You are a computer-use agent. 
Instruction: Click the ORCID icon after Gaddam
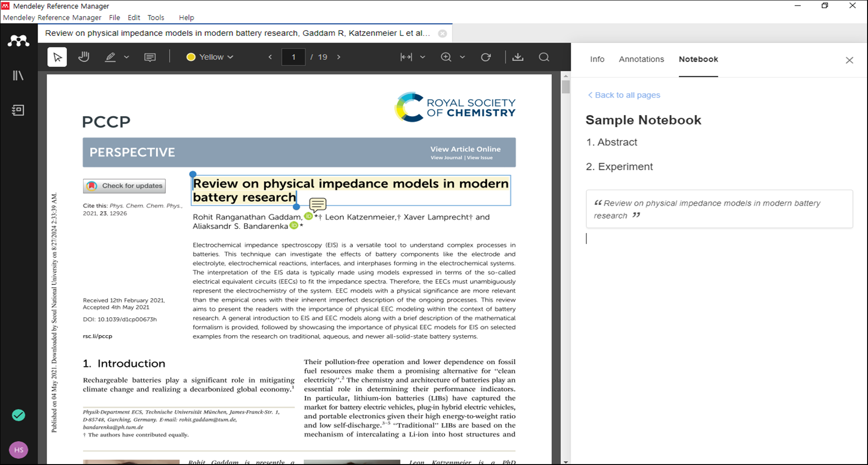(309, 216)
